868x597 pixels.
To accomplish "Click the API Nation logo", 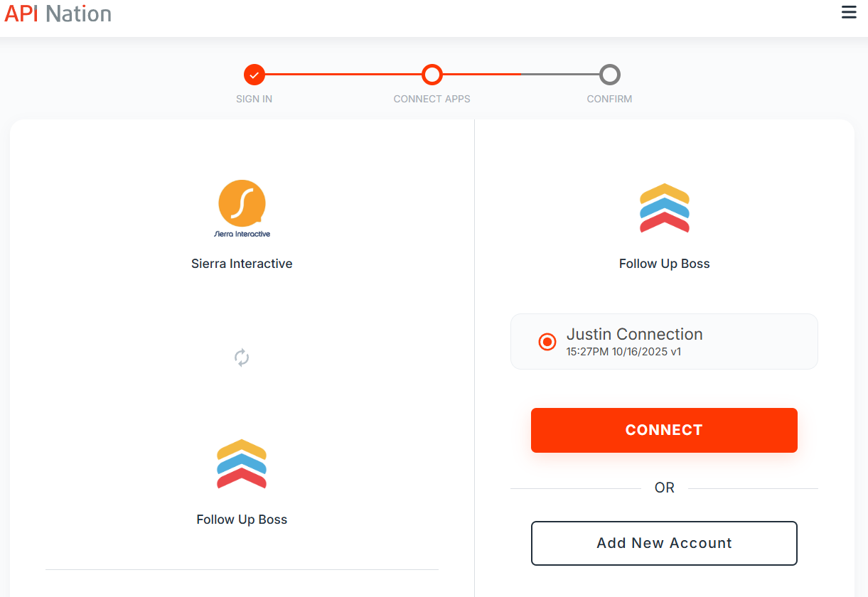I will [x=58, y=14].
